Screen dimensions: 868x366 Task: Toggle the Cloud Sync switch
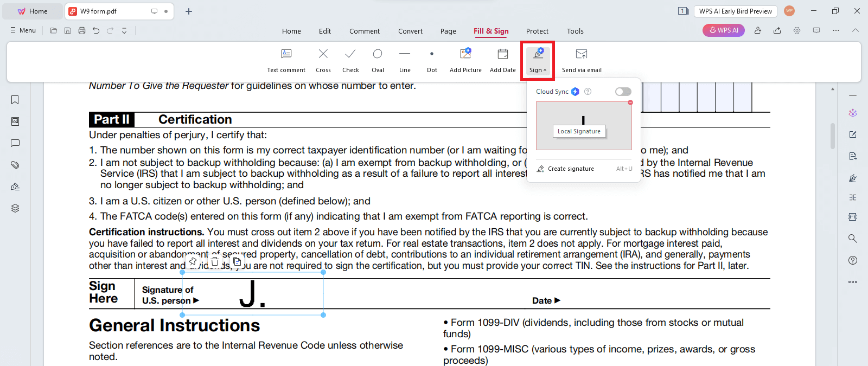[623, 92]
